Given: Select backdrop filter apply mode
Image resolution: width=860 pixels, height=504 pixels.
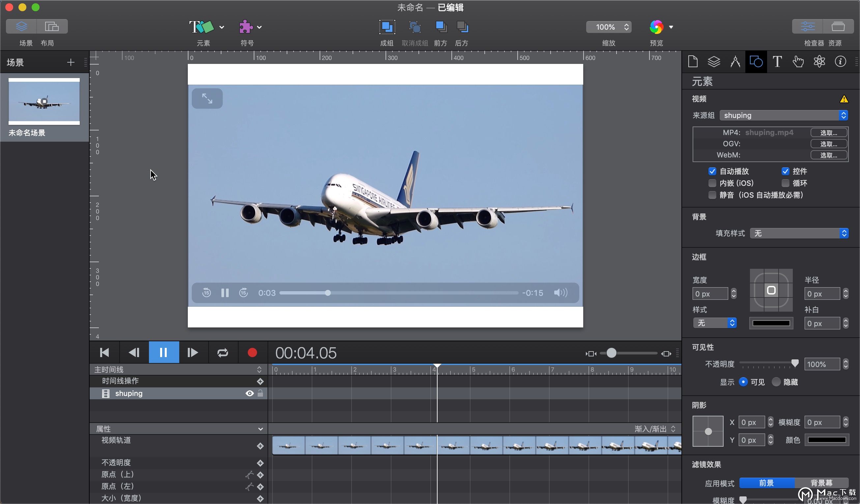Looking at the screenshot, I should pyautogui.click(x=821, y=483).
